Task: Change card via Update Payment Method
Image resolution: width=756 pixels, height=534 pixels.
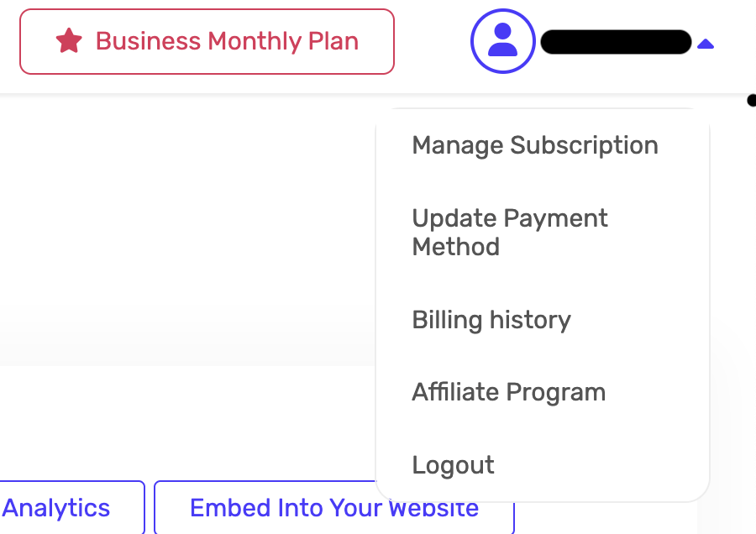Action: 510,233
